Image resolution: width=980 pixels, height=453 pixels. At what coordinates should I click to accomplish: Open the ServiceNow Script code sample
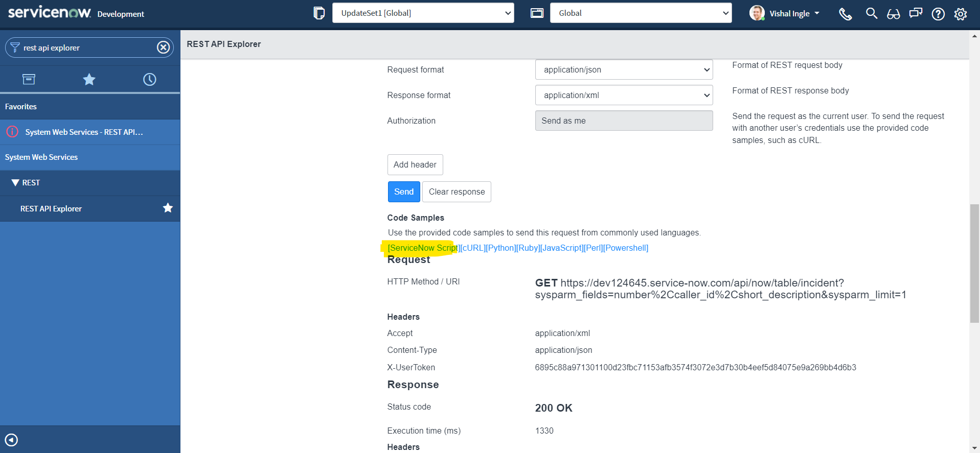(x=423, y=248)
